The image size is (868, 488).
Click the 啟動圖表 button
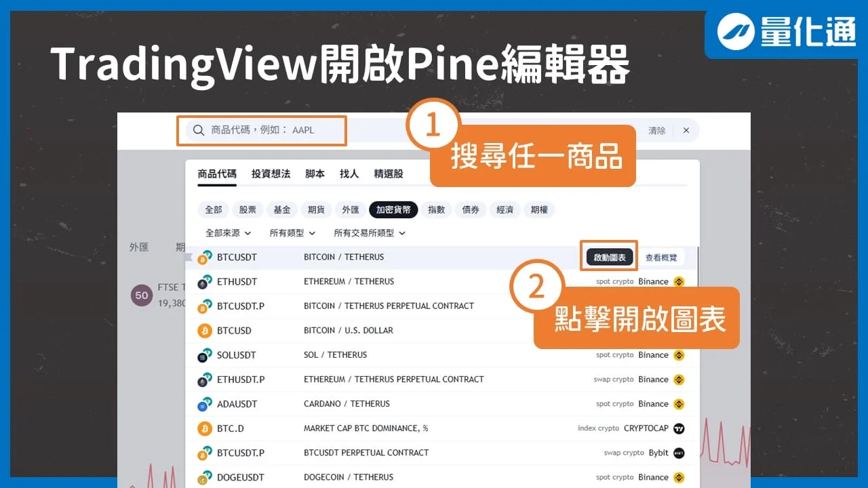(610, 258)
